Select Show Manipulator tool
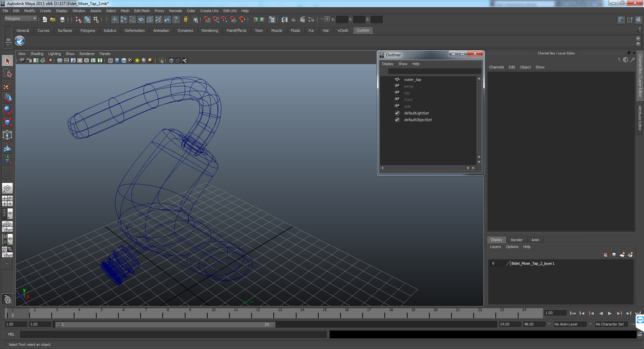Viewport: 644px width, 349px height. coord(7,160)
